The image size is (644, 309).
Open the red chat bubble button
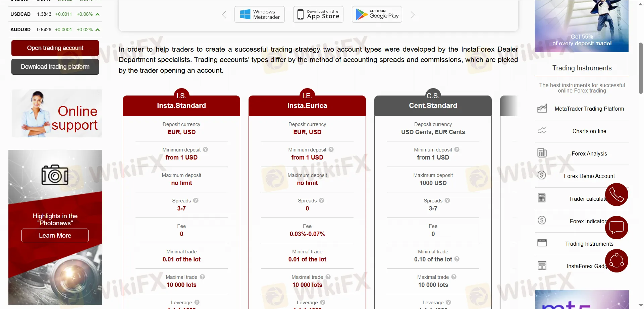point(616,228)
